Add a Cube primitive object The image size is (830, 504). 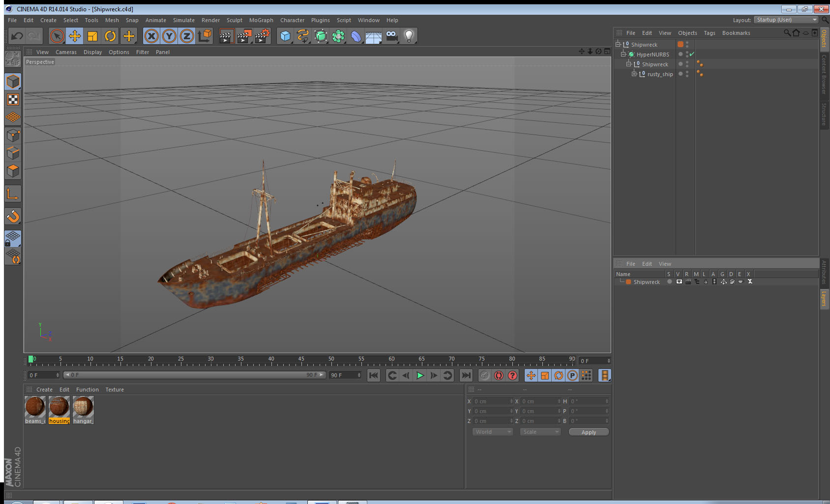click(285, 36)
